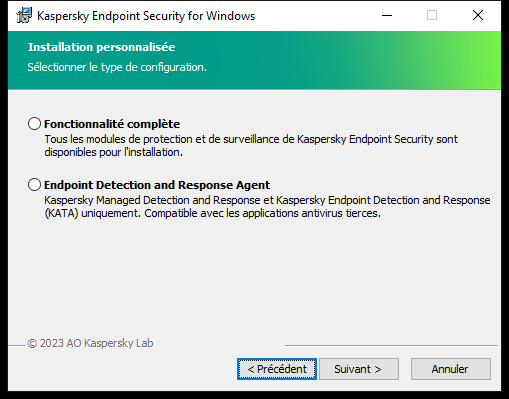
Task: Minimize the Kaspersky installer window
Action: coord(387,15)
